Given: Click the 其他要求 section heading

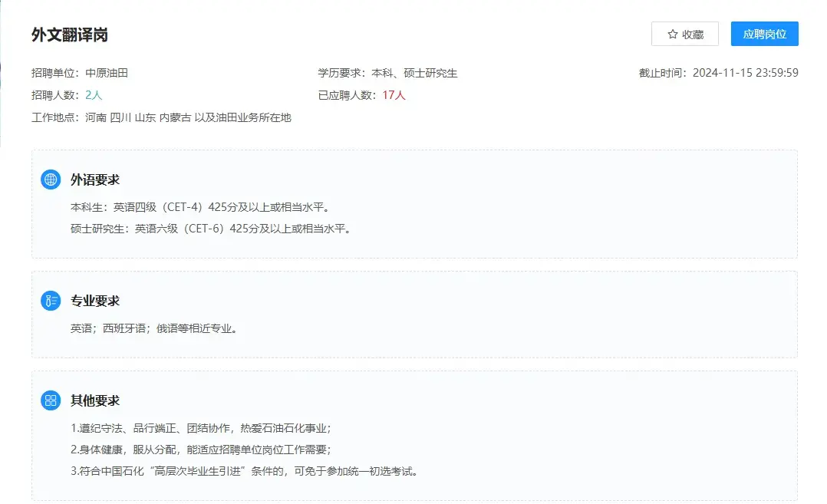Looking at the screenshot, I should click(x=95, y=400).
